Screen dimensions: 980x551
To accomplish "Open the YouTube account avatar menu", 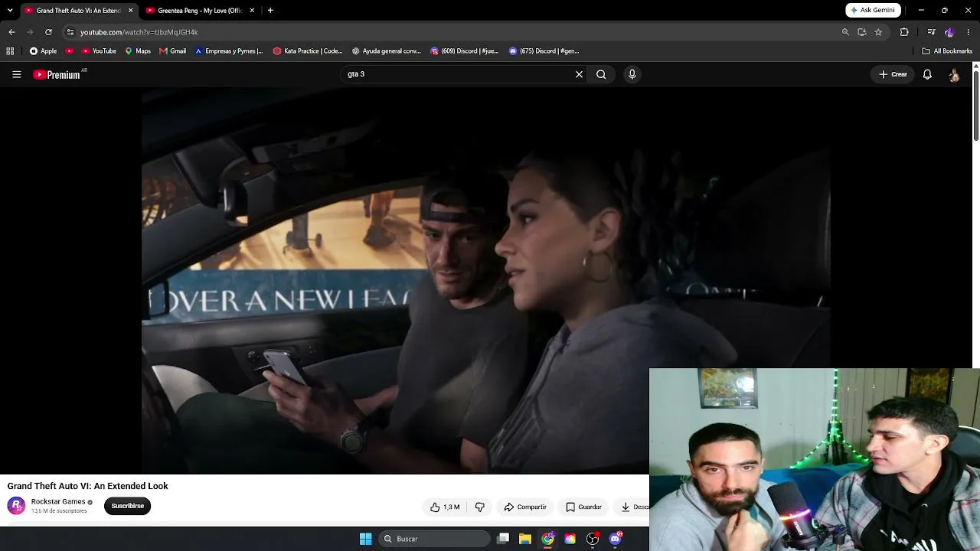I will click(x=954, y=74).
